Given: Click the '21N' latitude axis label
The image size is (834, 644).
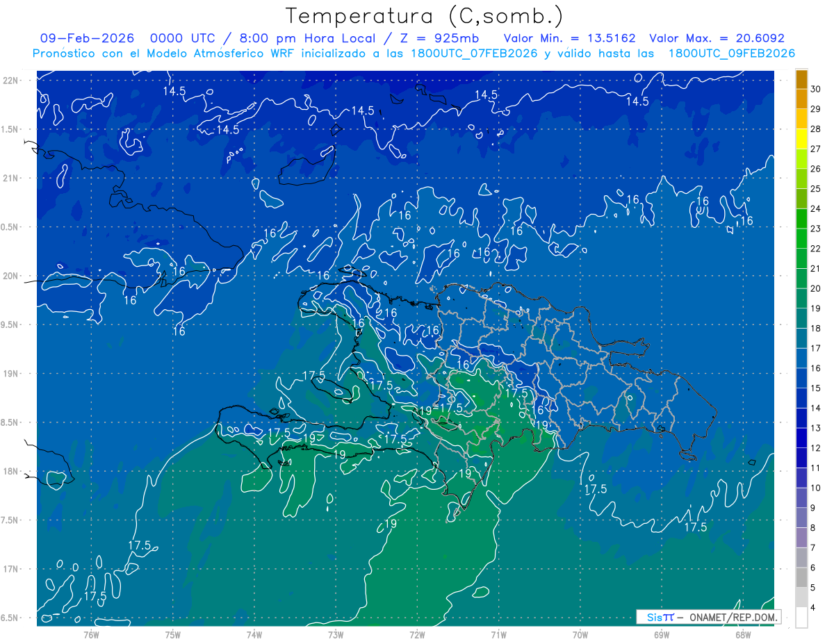Looking at the screenshot, I should (11, 179).
